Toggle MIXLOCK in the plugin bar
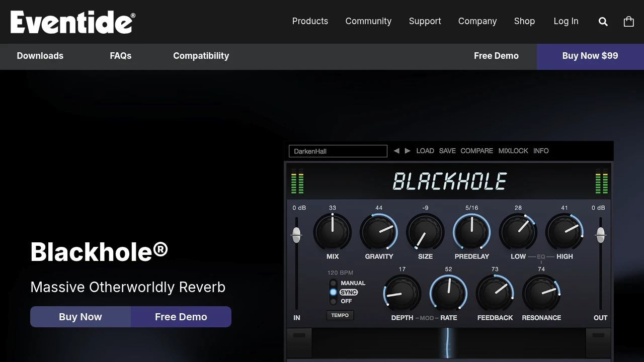 [x=513, y=151]
